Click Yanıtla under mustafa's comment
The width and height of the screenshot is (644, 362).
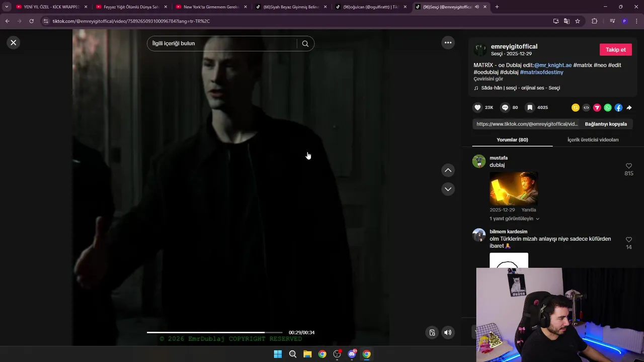point(529,210)
